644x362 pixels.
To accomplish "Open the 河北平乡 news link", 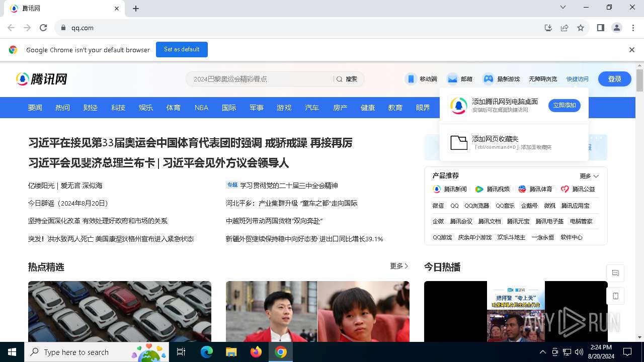I will (292, 203).
